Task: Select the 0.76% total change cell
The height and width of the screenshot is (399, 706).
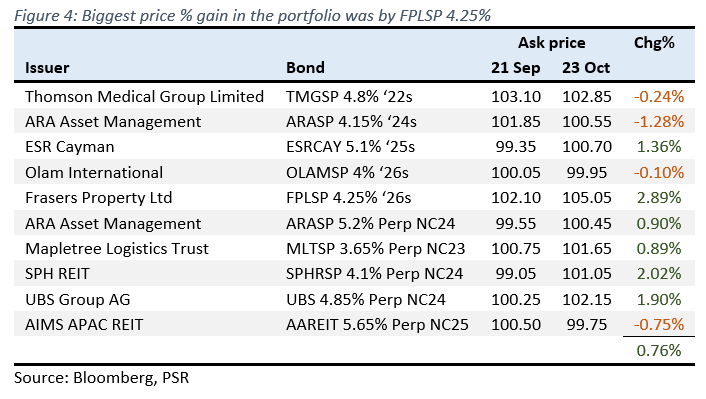Action: click(x=659, y=350)
